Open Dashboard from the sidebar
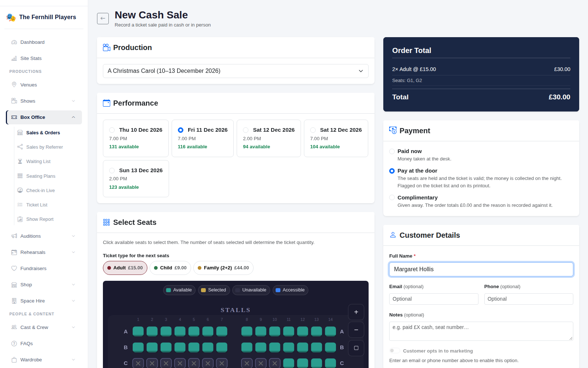Image resolution: width=588 pixels, height=368 pixels. pos(44,42)
